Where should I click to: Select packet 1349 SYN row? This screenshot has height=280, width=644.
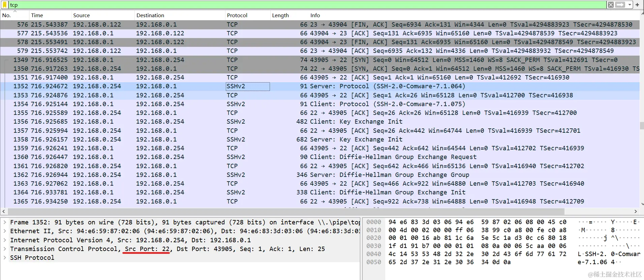point(320,60)
